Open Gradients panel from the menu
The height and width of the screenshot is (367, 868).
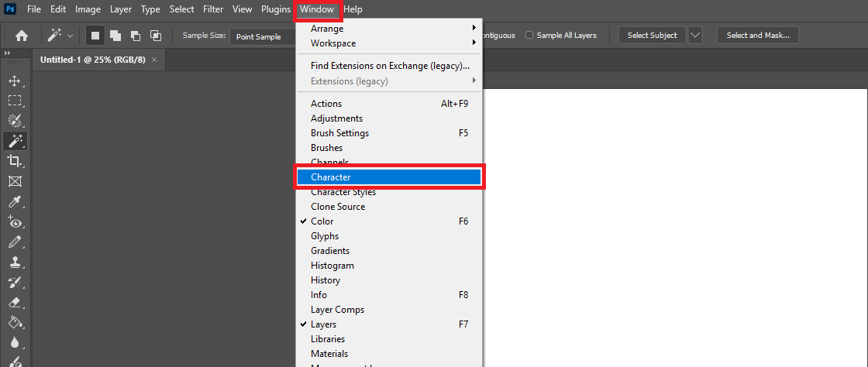pos(330,251)
